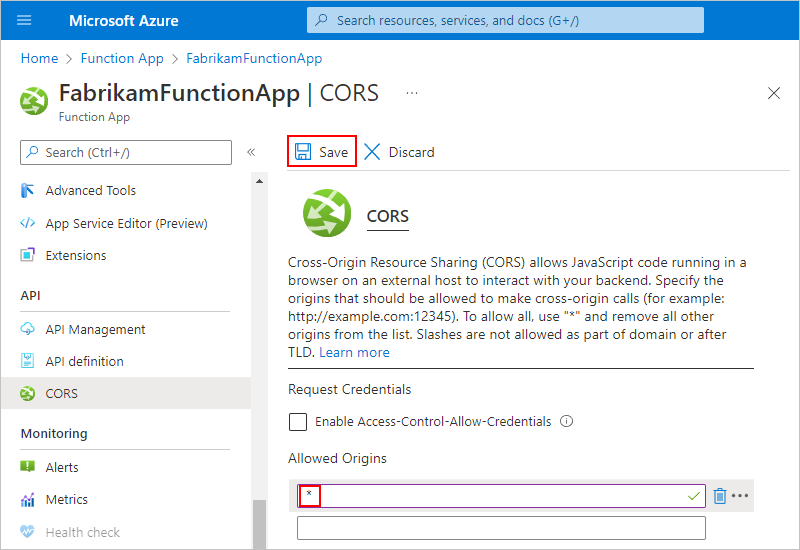Click the sidebar scroll up arrow
Image resolution: width=800 pixels, height=550 pixels.
tap(259, 181)
